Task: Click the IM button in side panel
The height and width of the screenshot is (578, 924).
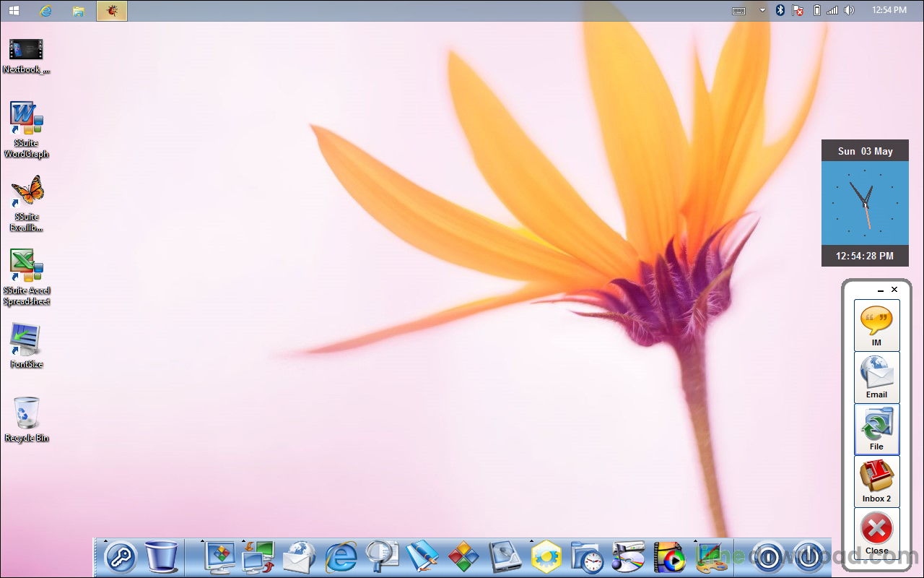Action: 876,325
